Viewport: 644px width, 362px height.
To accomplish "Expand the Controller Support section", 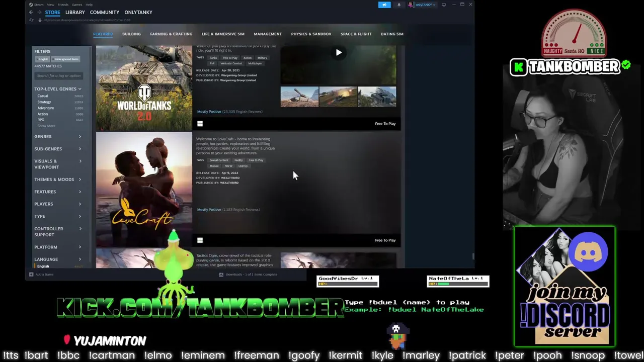I will [58, 232].
